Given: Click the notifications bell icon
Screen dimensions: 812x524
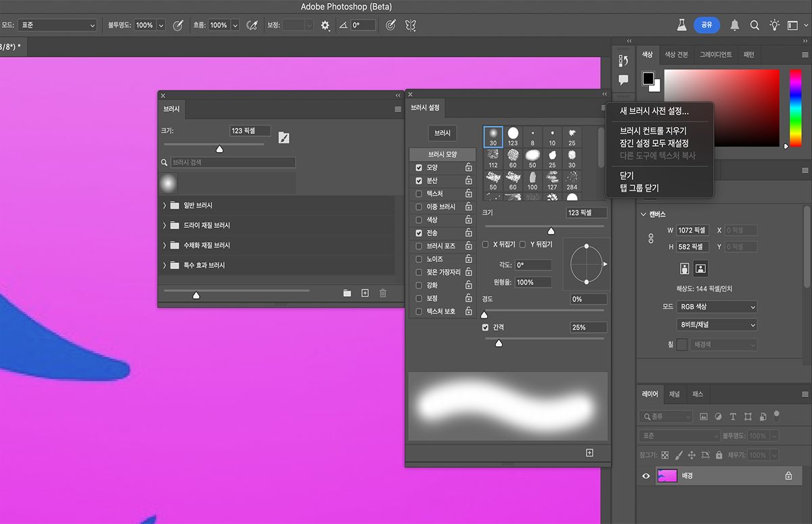Looking at the screenshot, I should pos(735,25).
